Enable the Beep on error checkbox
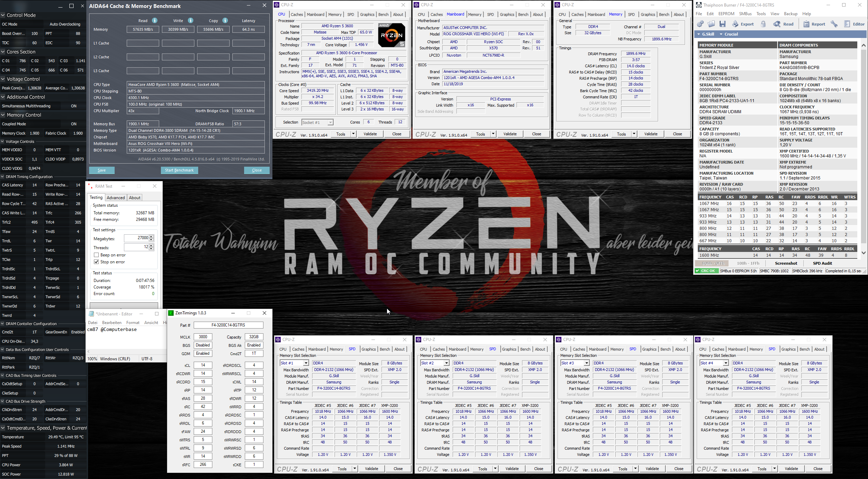Screen dimensions: 868x479 pyautogui.click(x=96, y=255)
